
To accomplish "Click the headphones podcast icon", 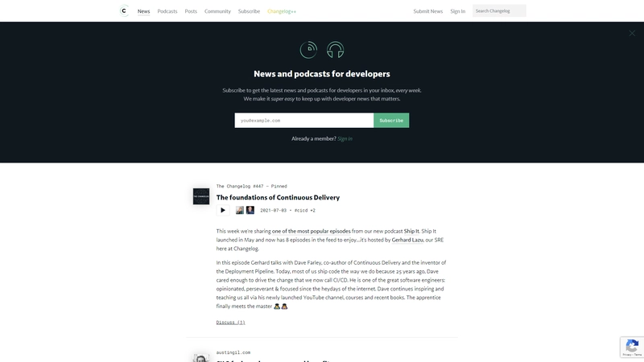I will [x=335, y=50].
